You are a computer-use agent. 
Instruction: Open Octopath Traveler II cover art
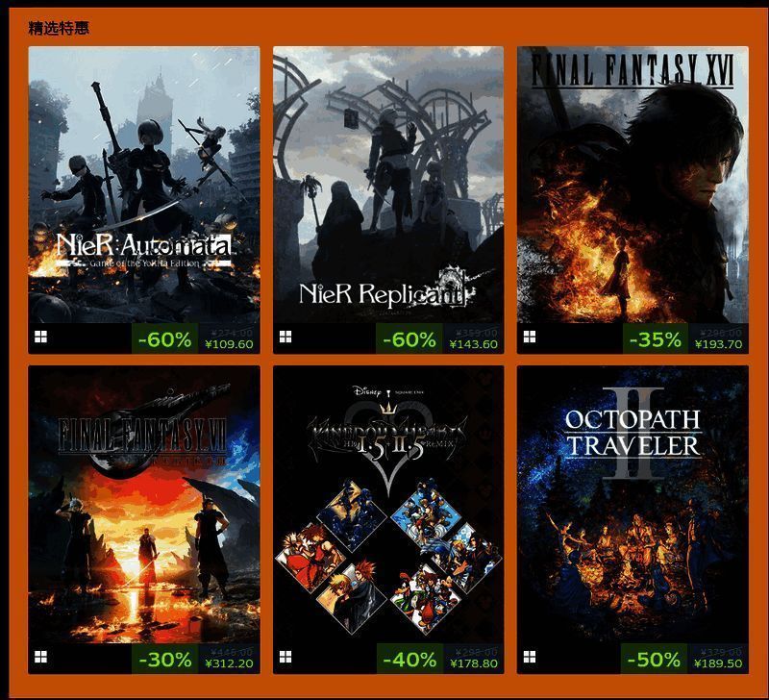coord(633,504)
